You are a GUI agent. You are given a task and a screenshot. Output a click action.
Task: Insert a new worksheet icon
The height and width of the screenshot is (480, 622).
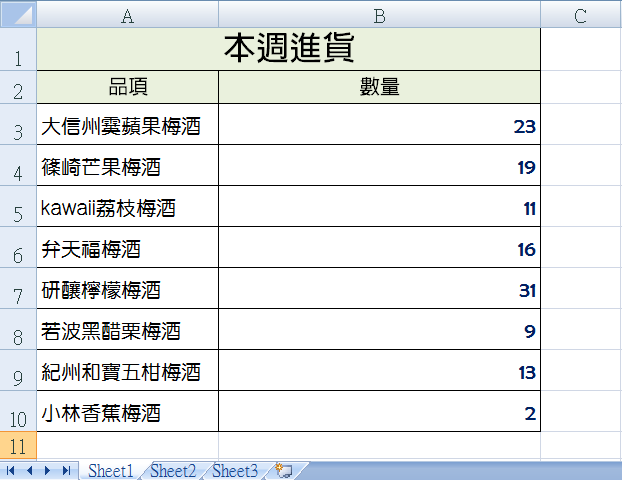[284, 471]
